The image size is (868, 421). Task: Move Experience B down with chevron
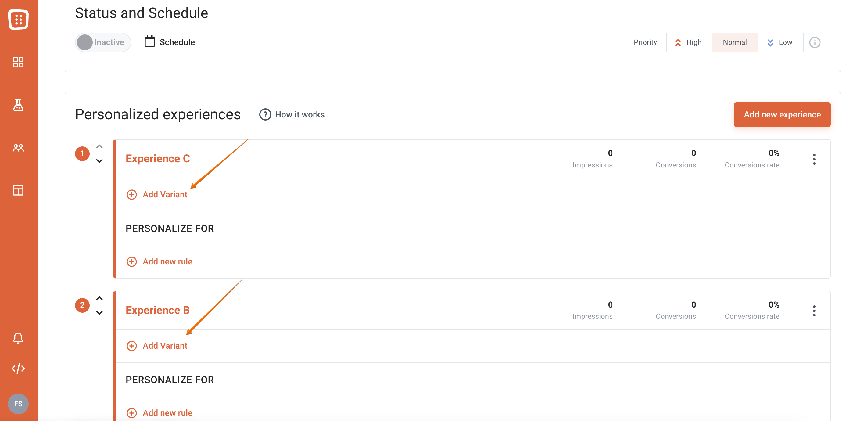[x=99, y=312]
